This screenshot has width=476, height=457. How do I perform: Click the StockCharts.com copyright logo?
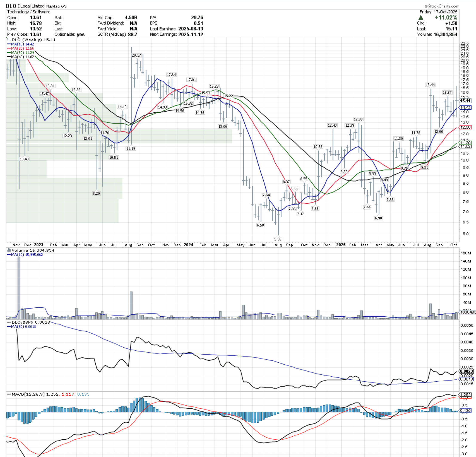pos(442,6)
